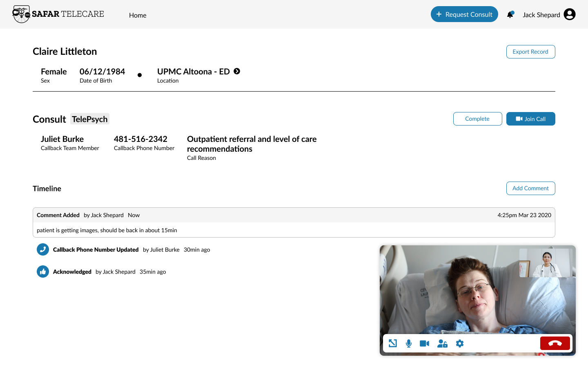588x368 pixels.
Task: Click the phone icon next to Callback Phone Number Updated
Action: pos(42,249)
